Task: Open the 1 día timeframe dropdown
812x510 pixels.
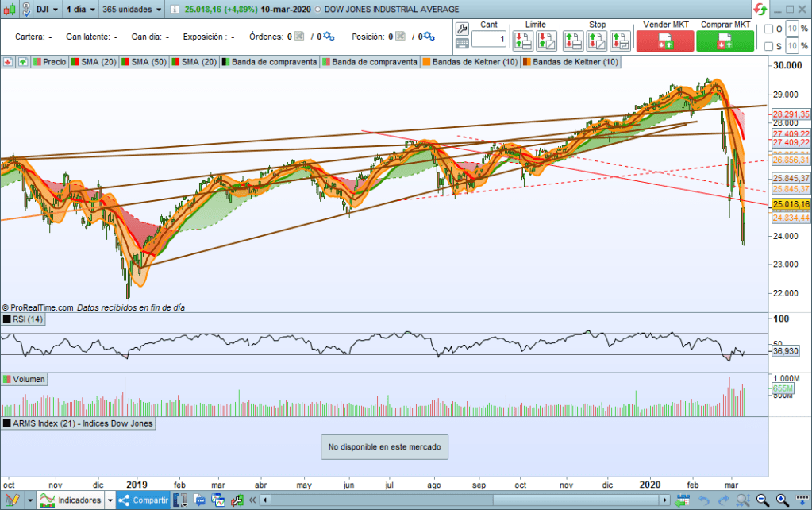Action: [x=80, y=9]
